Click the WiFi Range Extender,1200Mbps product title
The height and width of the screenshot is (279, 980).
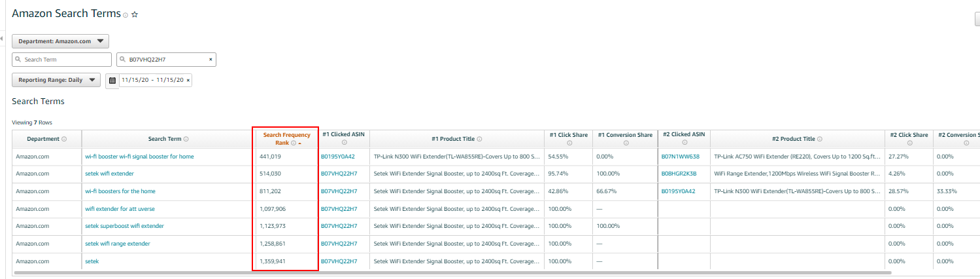pyautogui.click(x=797, y=174)
